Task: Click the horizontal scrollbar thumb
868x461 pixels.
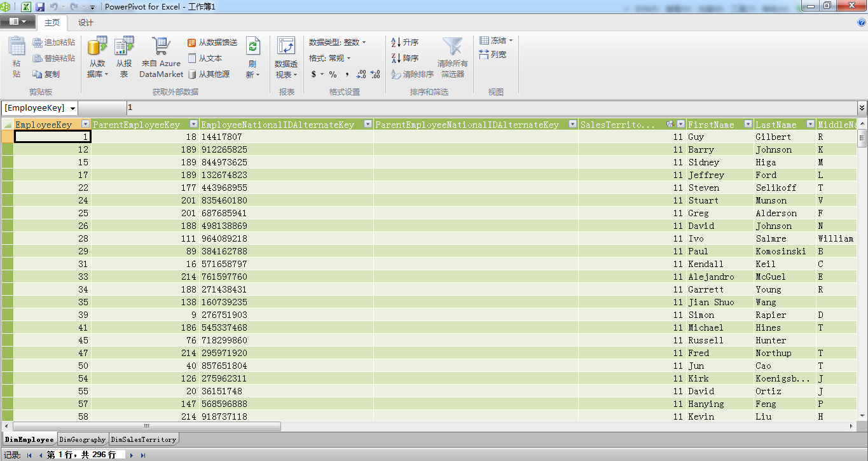Action: [x=146, y=426]
